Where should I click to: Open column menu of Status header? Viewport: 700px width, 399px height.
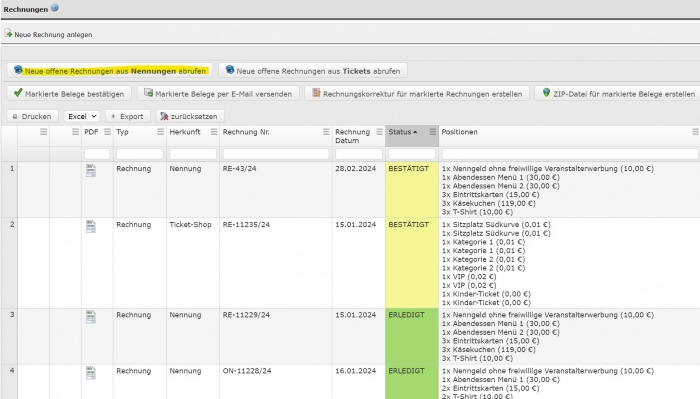(433, 132)
